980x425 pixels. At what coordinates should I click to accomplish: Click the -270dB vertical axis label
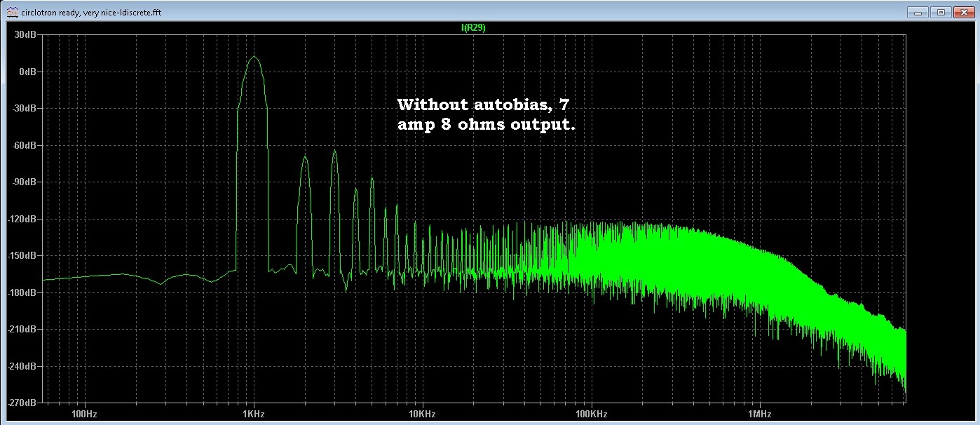point(21,403)
